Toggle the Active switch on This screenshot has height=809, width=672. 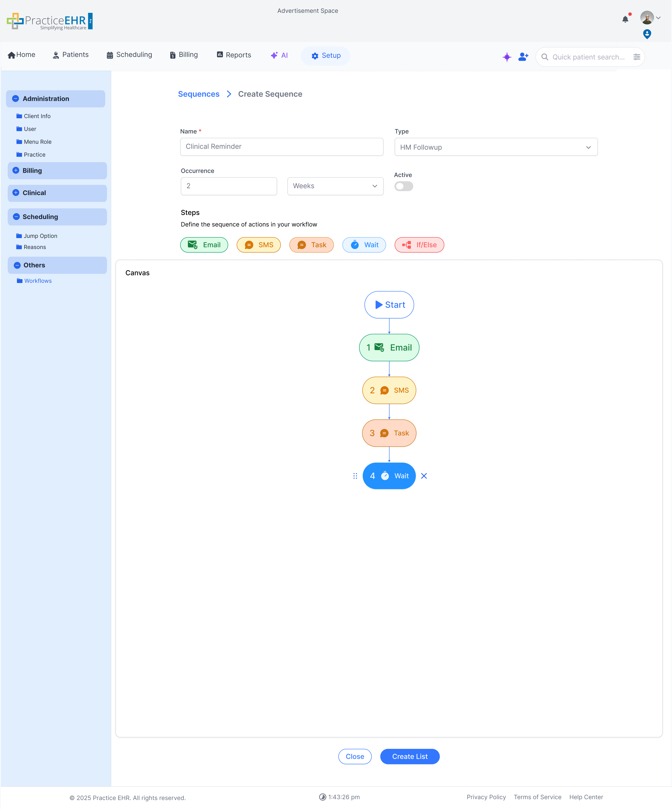(x=403, y=187)
